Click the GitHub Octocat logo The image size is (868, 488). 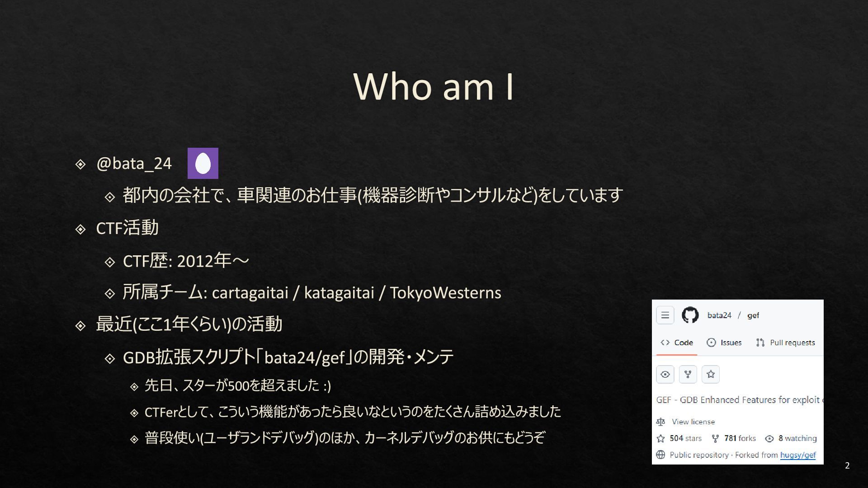tap(690, 315)
